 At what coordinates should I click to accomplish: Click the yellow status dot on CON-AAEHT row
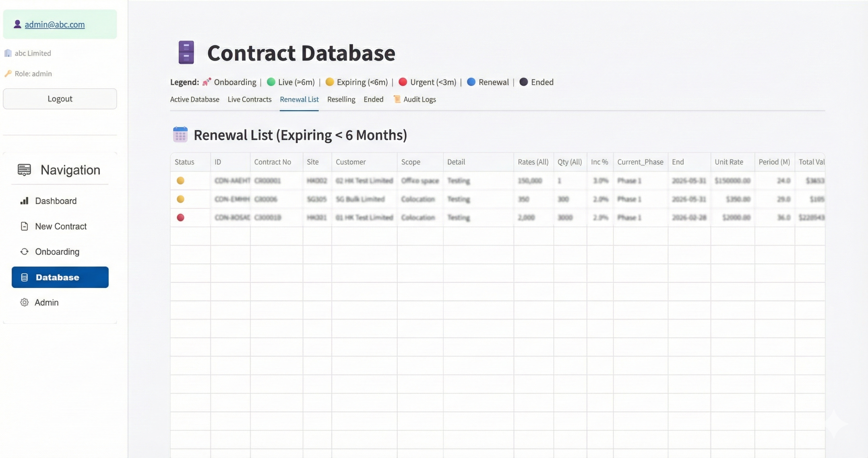click(x=181, y=181)
